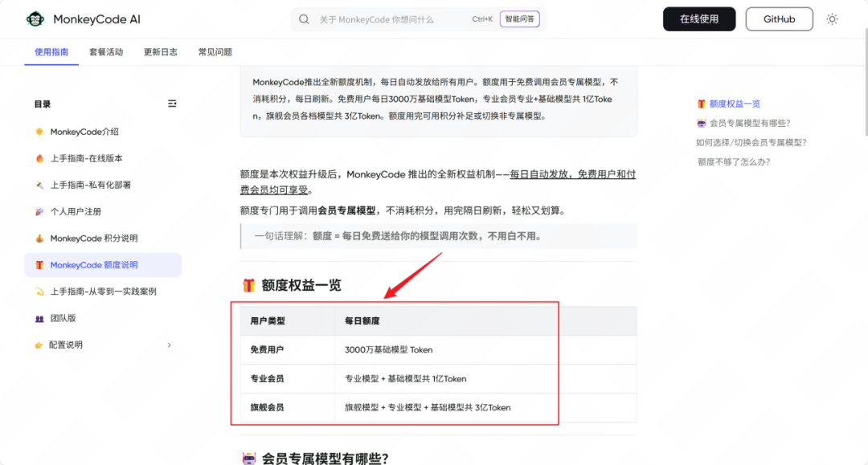Open the GitHub button link
868x465 pixels.
click(779, 19)
